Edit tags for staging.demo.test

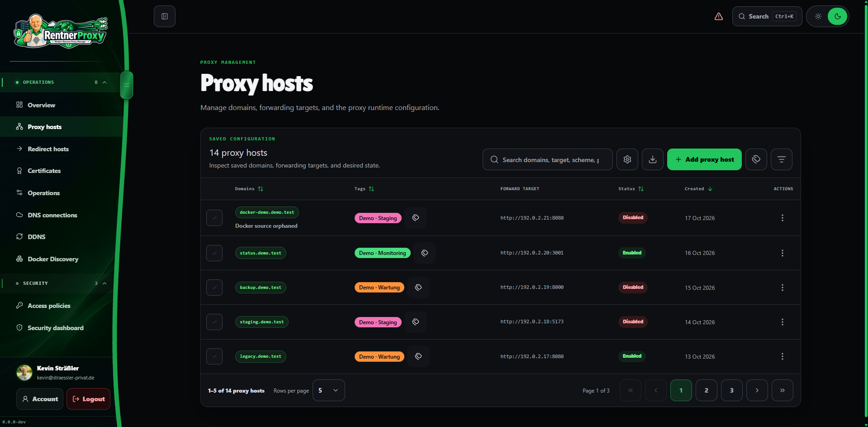[416, 322]
